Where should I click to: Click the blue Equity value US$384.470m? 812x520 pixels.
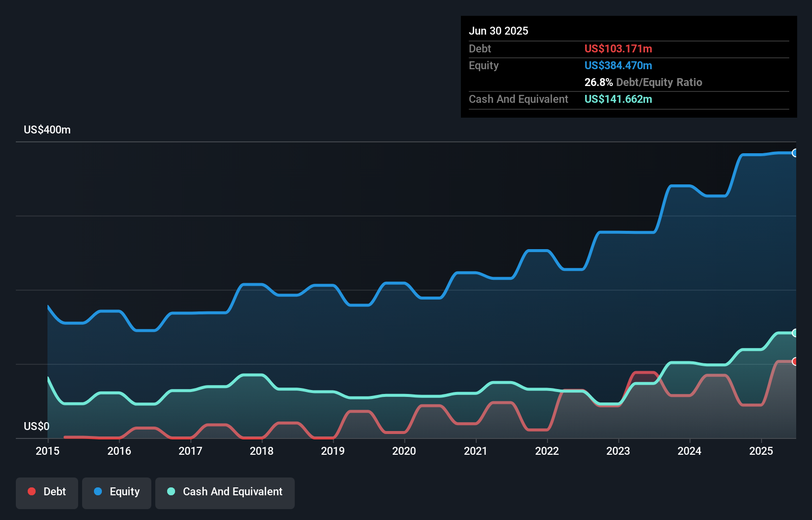tap(618, 65)
